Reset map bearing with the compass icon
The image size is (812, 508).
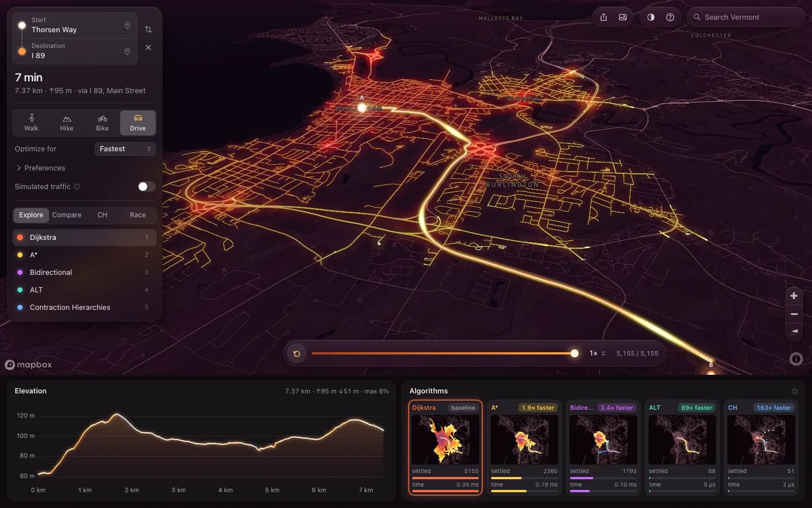[x=794, y=331]
